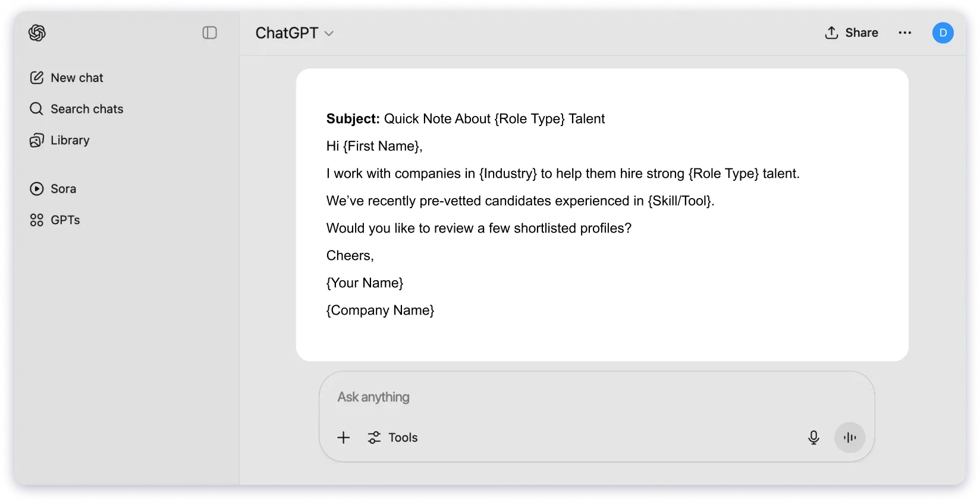Toggle the Tools panel in the composer
The image size is (980, 502).
coord(392,437)
